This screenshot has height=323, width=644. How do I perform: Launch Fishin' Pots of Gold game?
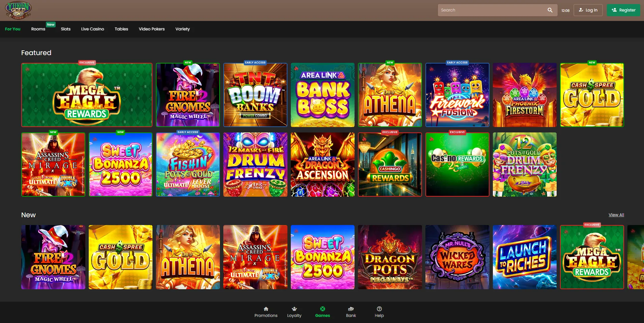188,165
